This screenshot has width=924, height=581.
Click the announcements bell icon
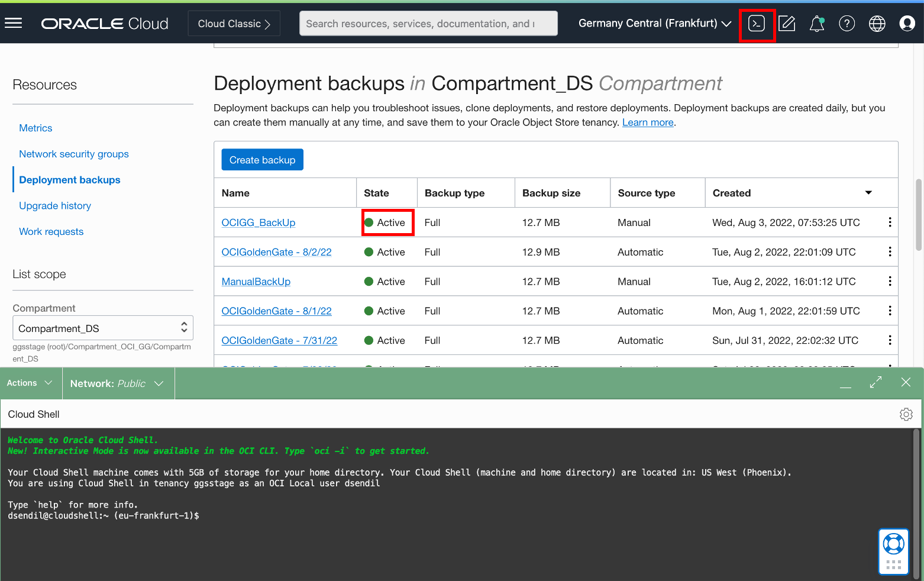point(817,24)
